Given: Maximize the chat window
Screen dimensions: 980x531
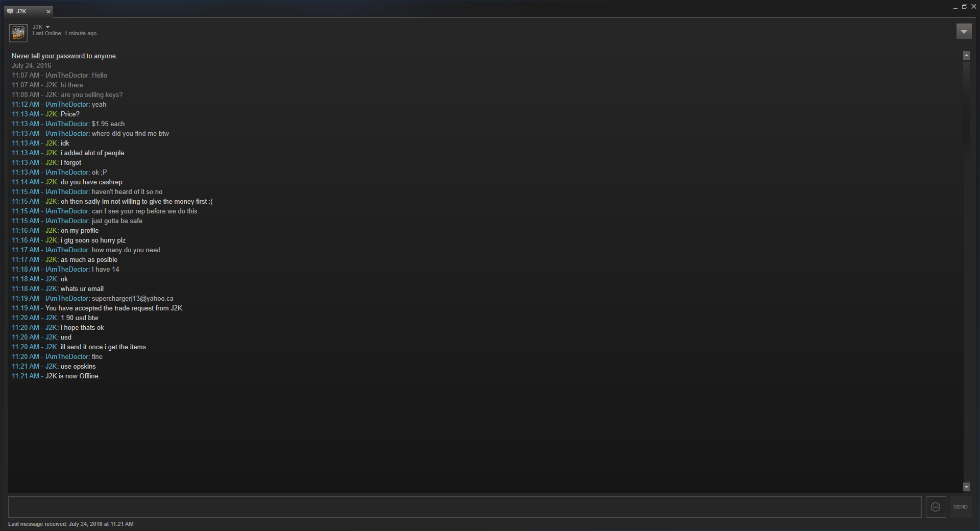Looking at the screenshot, I should [x=964, y=7].
